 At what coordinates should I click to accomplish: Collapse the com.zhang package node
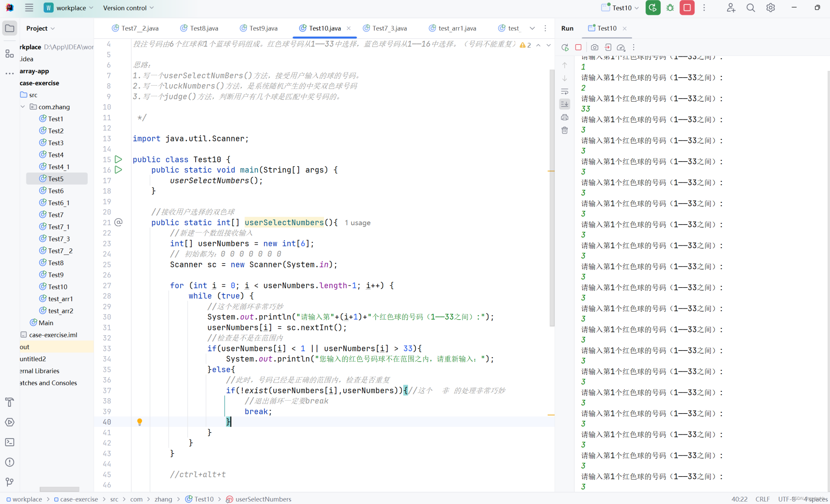click(23, 107)
